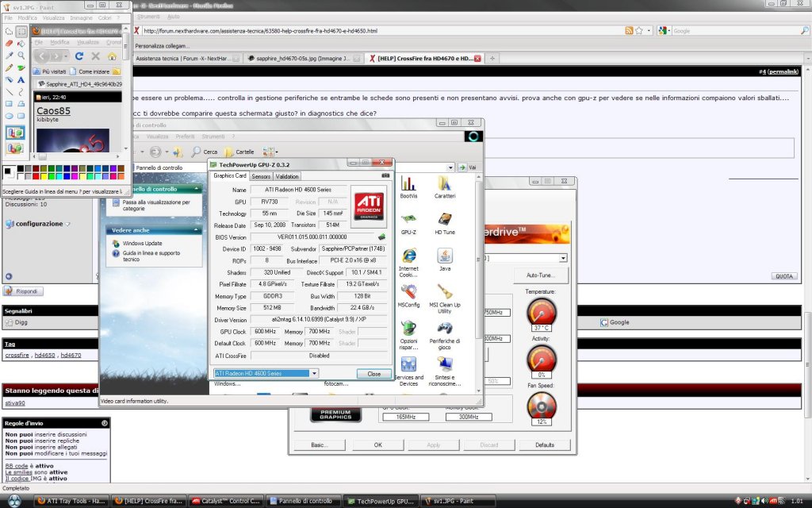Switch to ATI Tray Tools taskbar button
The height and width of the screenshot is (508, 812).
click(x=71, y=501)
